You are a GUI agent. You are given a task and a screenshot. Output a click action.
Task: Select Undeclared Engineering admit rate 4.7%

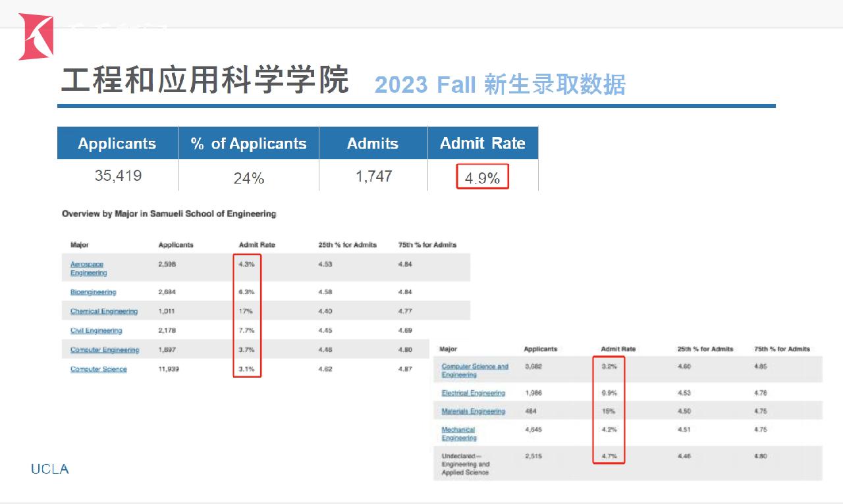tap(609, 456)
